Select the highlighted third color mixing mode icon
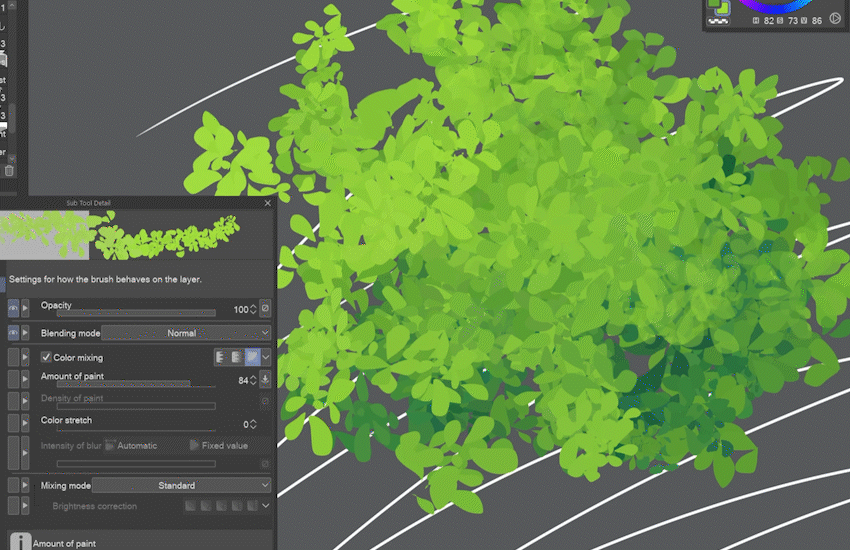Image resolution: width=850 pixels, height=550 pixels. (x=252, y=357)
